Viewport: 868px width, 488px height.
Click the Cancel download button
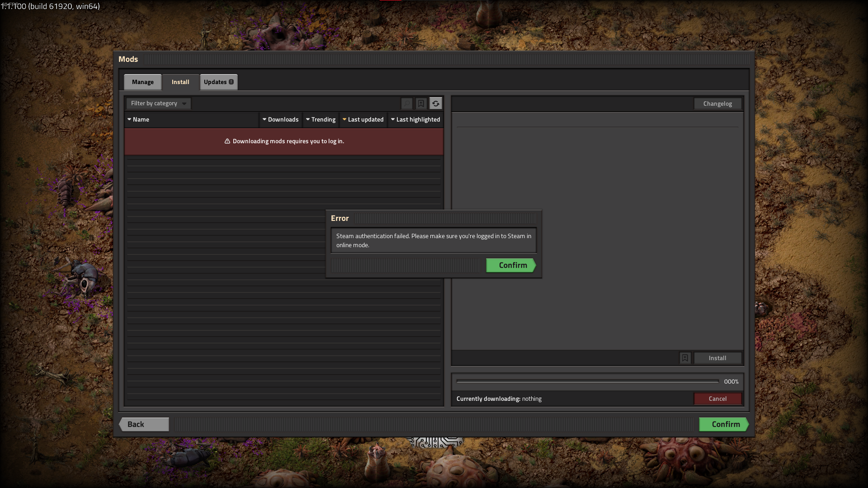coord(717,398)
